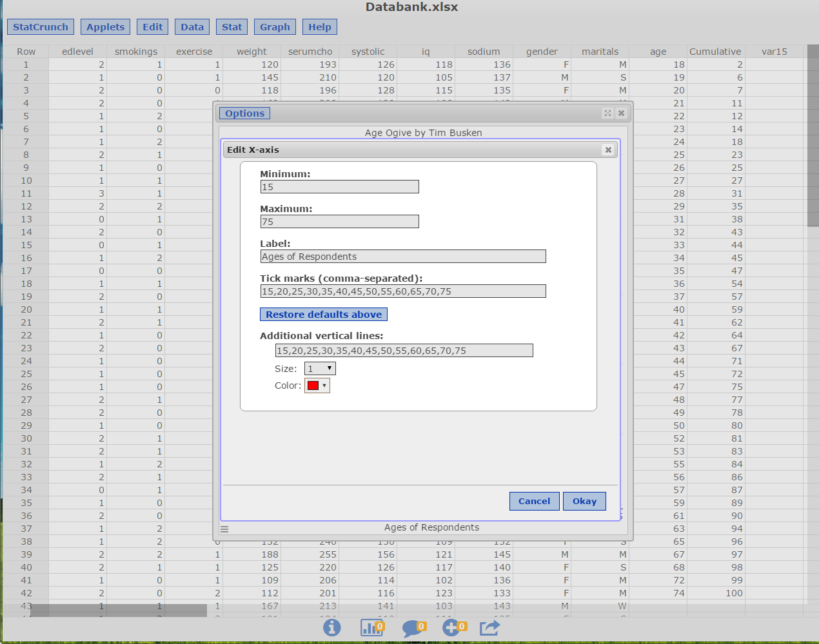Select the age column header
This screenshot has width=819, height=644.
tap(658, 52)
